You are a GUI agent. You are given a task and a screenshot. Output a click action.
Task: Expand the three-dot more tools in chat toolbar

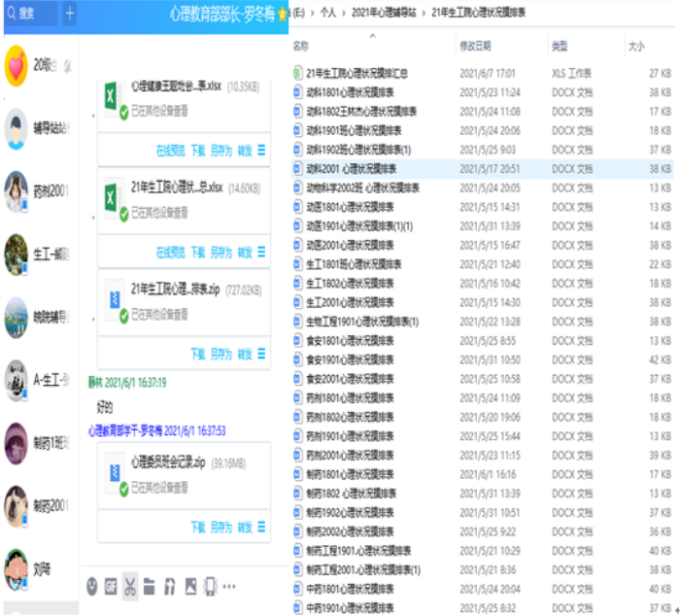coord(229,586)
